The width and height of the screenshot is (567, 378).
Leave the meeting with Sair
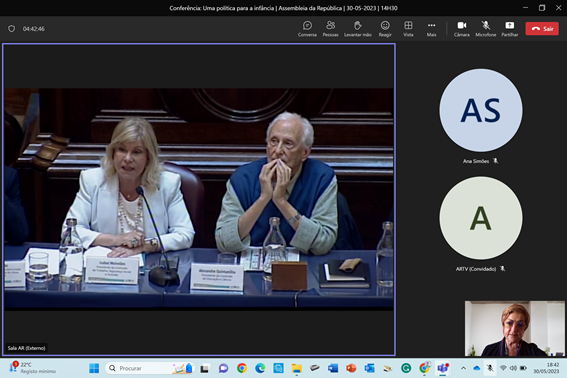[542, 29]
